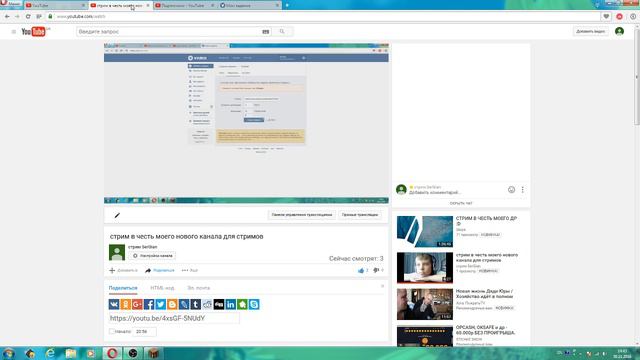Open the 'OPCASH, OKSAFE' suggested video title
Image resolution: width=640 pixels, height=360 pixels.
click(x=485, y=330)
